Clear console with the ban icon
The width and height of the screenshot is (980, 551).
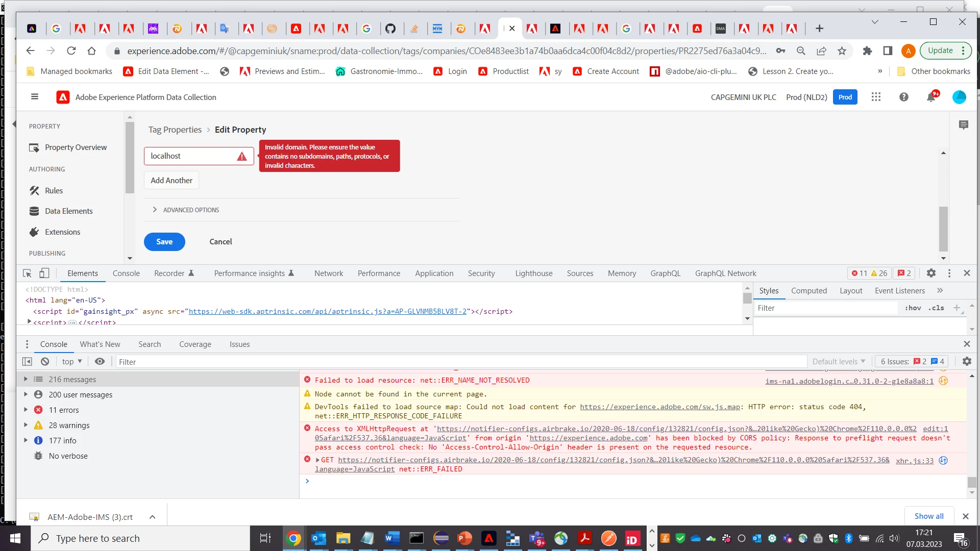click(x=45, y=362)
